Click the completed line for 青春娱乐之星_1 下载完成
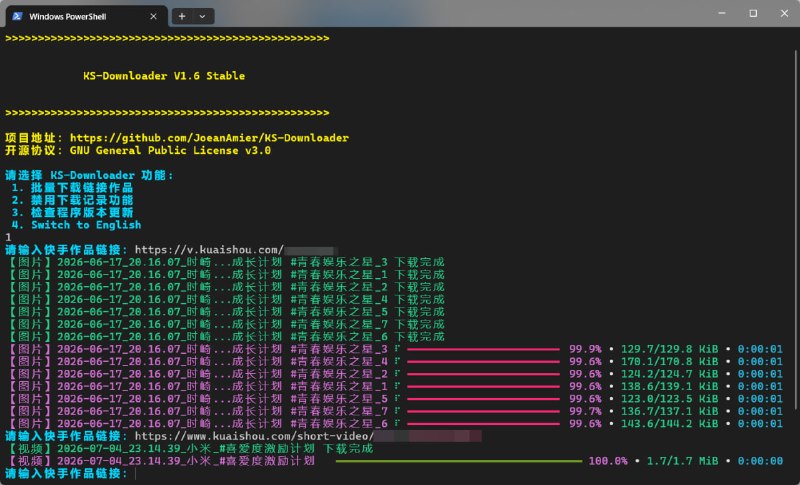The height and width of the screenshot is (485, 800). [x=225, y=275]
